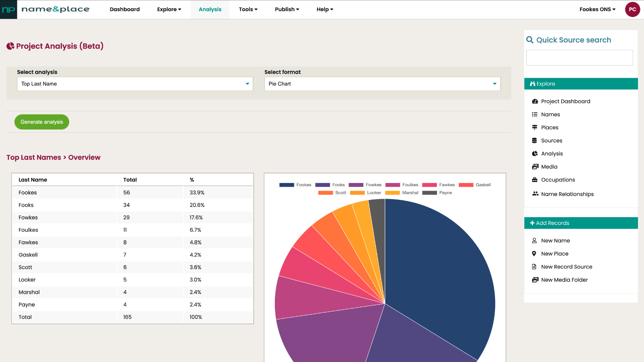The image size is (644, 362).
Task: Toggle the Fowkes legend color swatch
Action: pos(356,185)
